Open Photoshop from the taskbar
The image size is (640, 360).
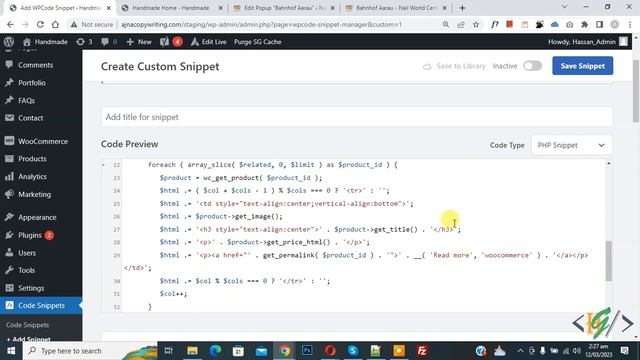click(307, 351)
